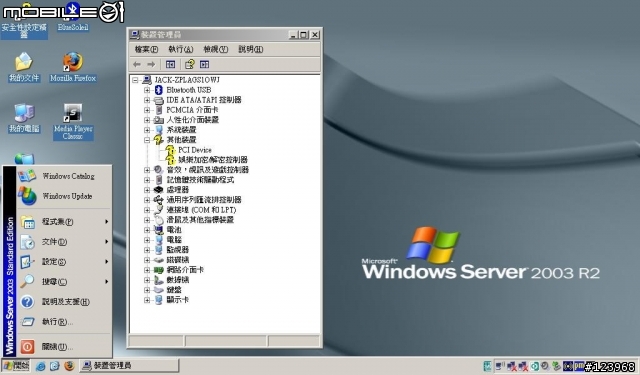Viewport: 640px width, 375px height.
Task: Select 通用序列匯流排控制器 category
Action: coord(204,200)
